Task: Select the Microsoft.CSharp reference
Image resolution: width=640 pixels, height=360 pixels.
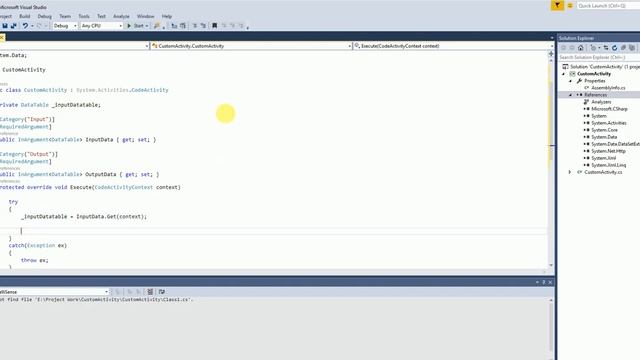Action: tap(609, 109)
